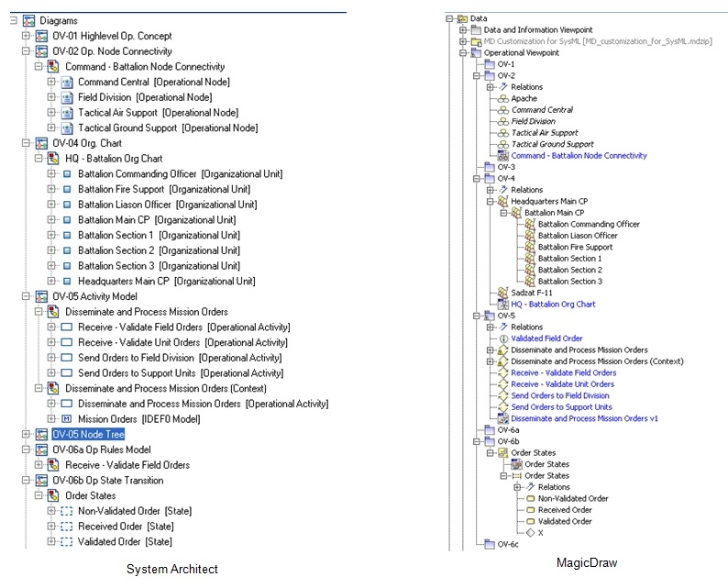
Task: Collapse the Order States node in System Architect
Action: pos(39,495)
